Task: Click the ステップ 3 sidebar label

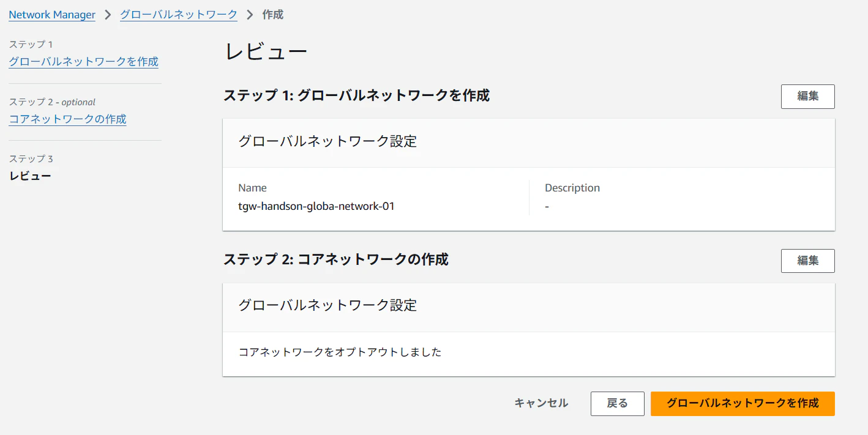Action: point(31,158)
